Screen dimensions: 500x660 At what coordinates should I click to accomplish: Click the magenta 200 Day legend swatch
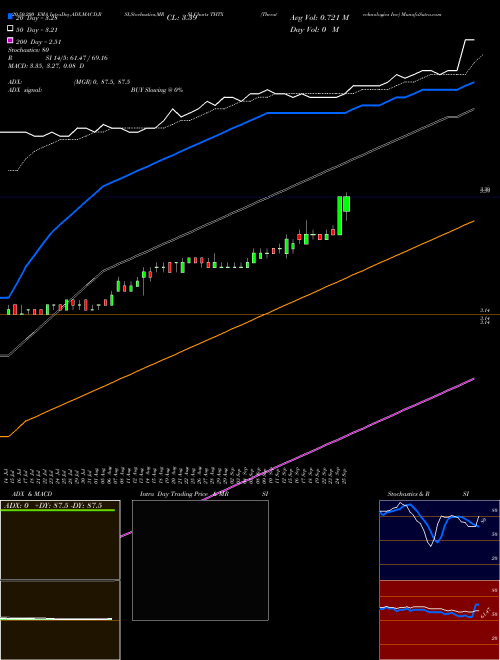tap(10, 40)
